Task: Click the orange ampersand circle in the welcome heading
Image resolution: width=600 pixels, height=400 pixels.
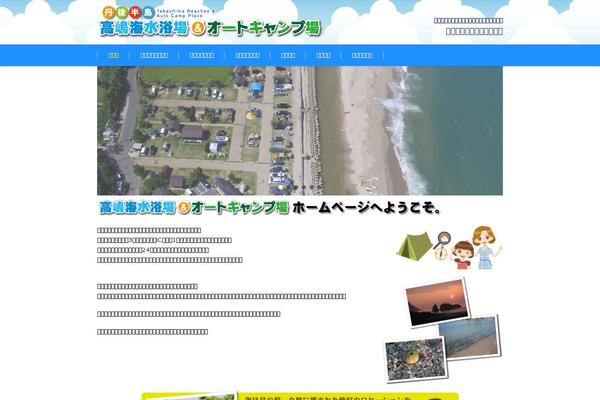Action: click(x=184, y=207)
